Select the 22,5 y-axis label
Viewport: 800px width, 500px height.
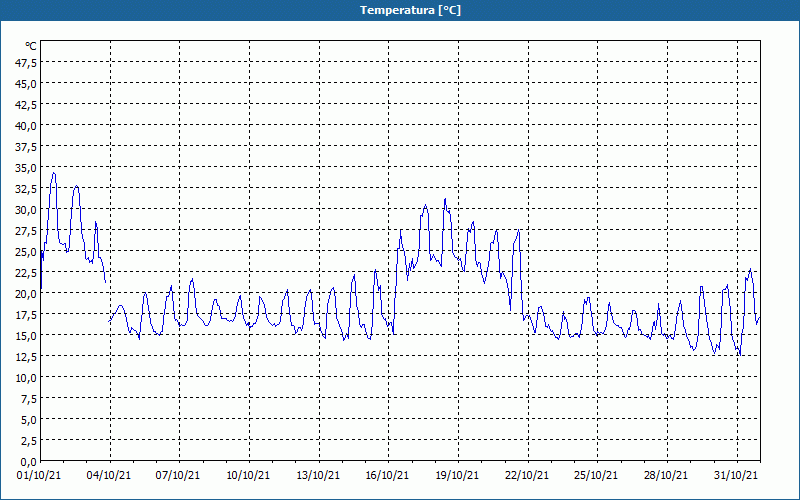click(27, 273)
